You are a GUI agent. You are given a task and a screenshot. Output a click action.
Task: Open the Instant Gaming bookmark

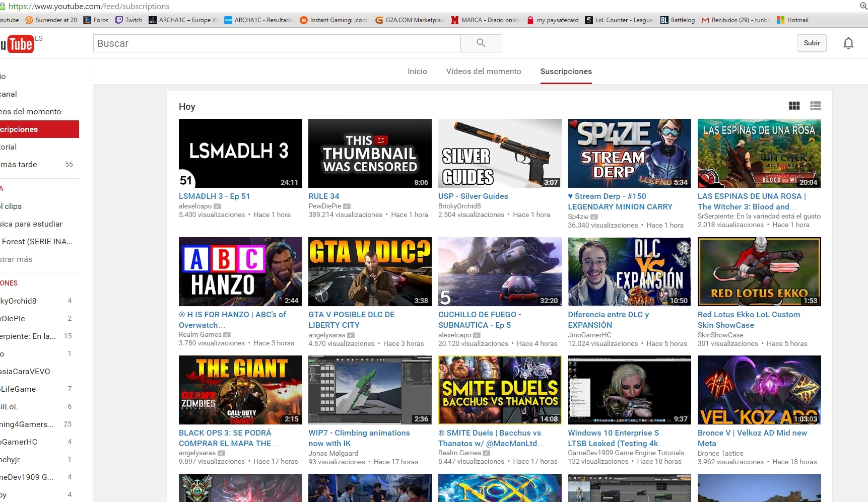(334, 20)
